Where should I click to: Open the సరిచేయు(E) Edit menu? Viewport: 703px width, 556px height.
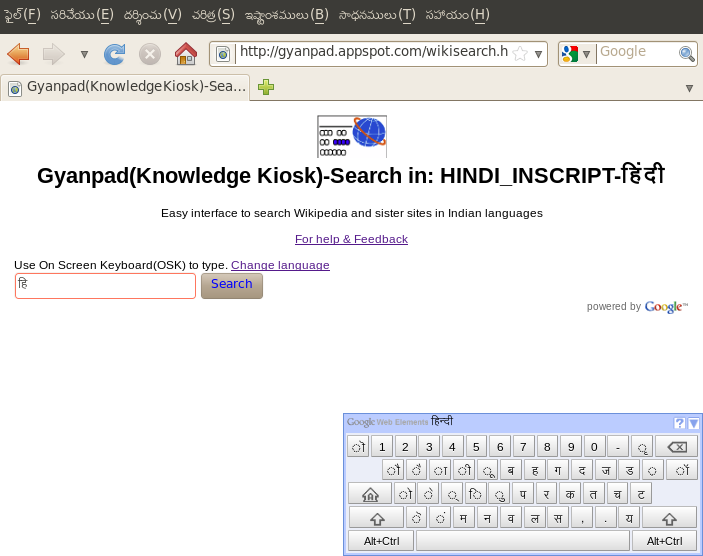82,15
